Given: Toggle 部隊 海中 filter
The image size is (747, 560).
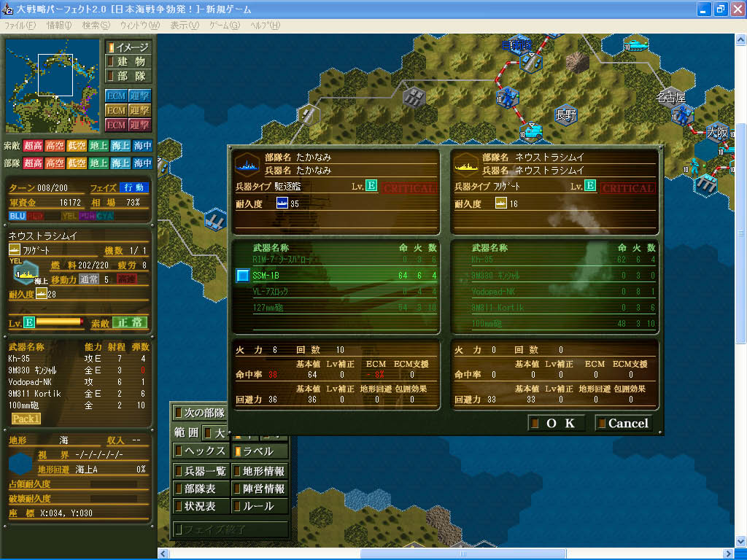Looking at the screenshot, I should point(142,163).
